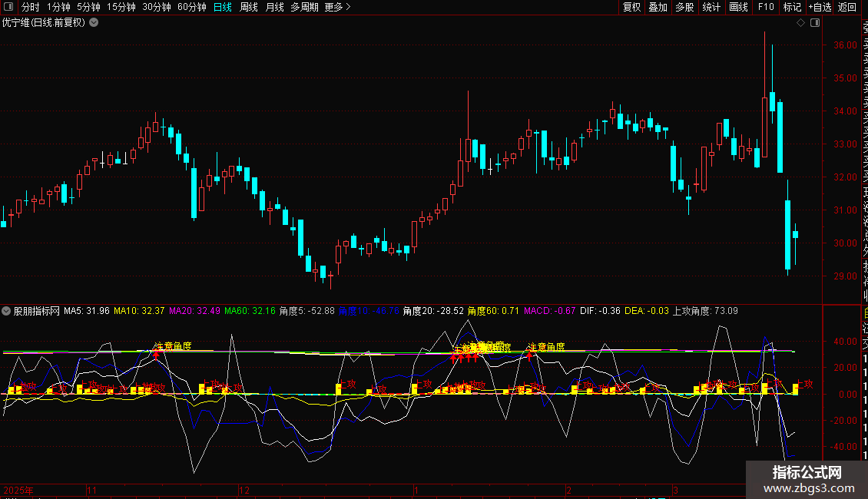Screen dimensions: 868x499
Task: Open 统计 statistics tool
Action: 711,7
